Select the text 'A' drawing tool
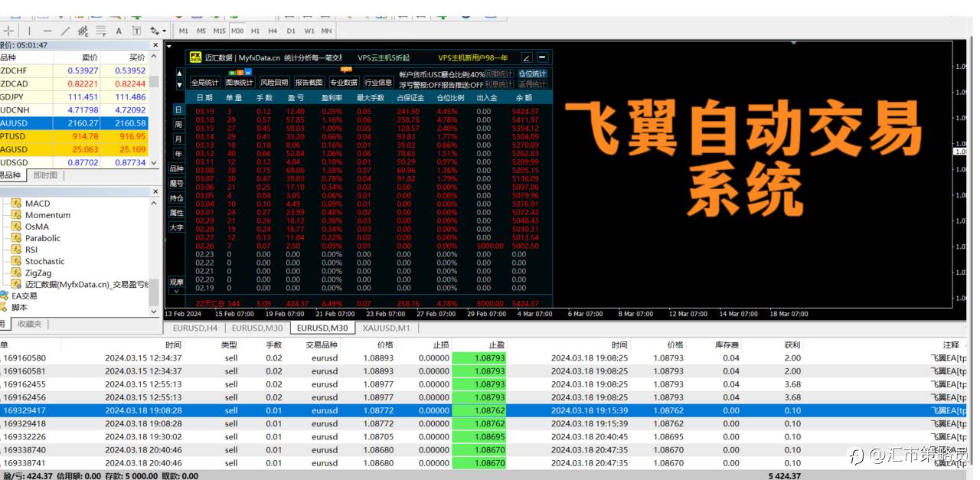This screenshot has width=980, height=480. tap(119, 31)
